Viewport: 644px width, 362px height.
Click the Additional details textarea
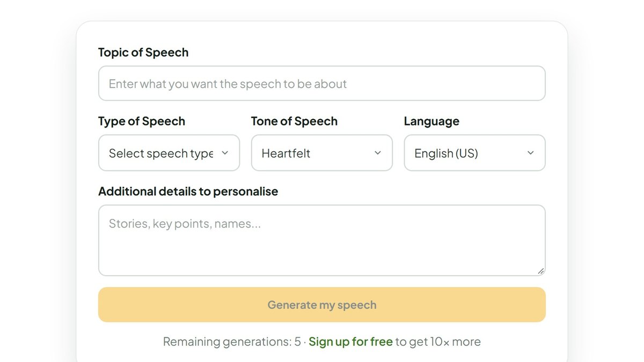point(322,240)
